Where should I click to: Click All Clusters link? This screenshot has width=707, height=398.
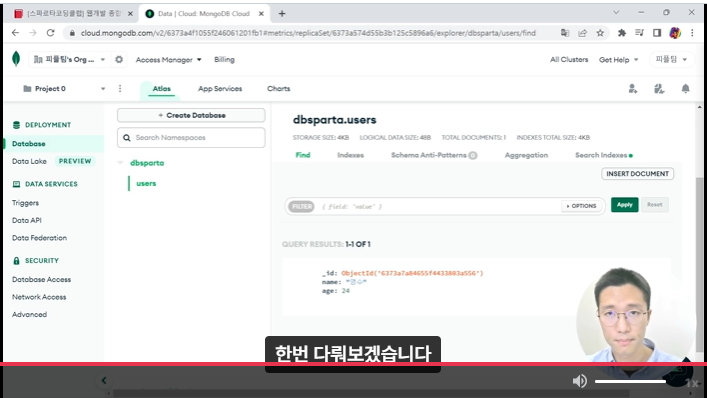click(x=569, y=59)
